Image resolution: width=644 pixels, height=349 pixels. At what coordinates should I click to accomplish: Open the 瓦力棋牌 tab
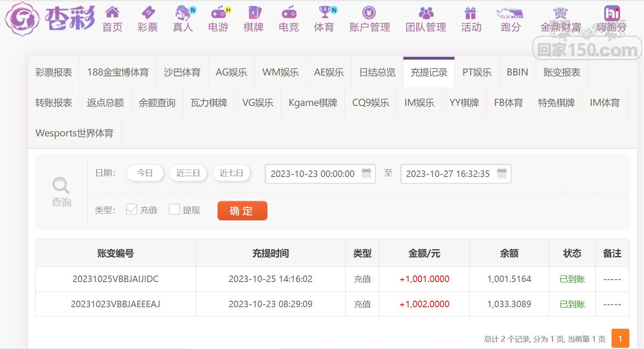click(209, 103)
